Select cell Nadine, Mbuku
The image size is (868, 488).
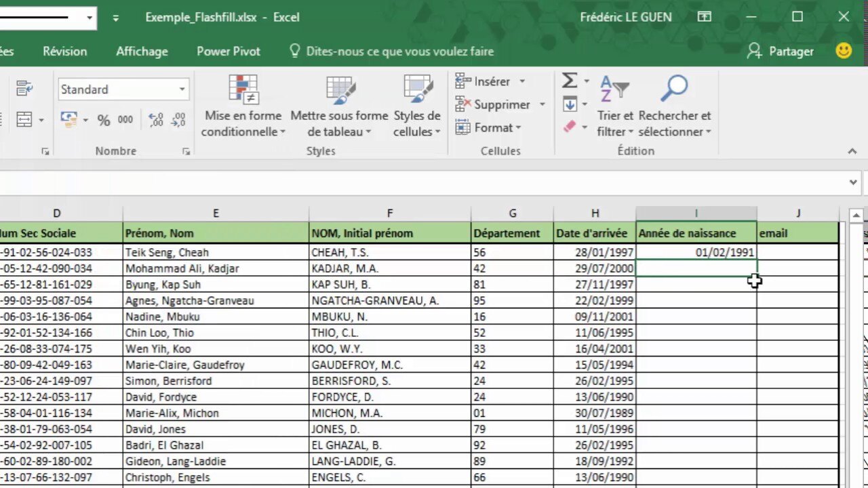coord(216,317)
